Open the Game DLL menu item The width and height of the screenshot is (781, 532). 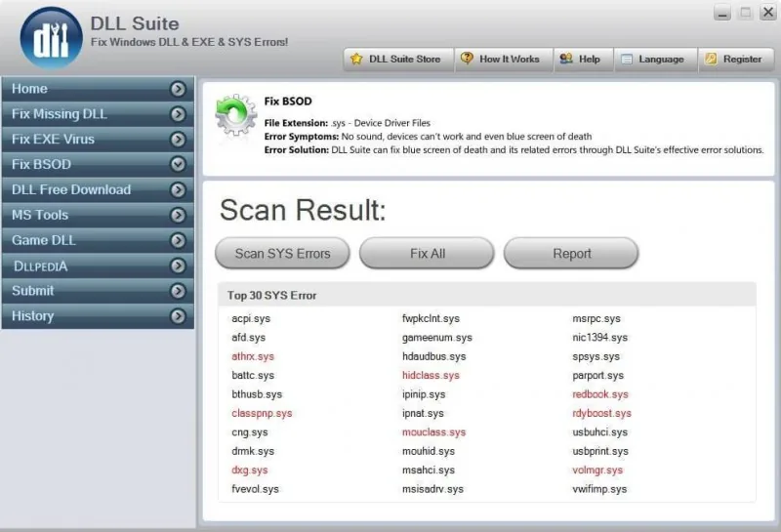pos(98,240)
